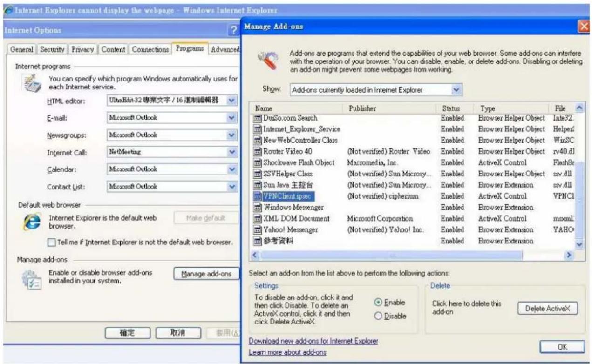Click the Shockwave Flash Object row icon
Screen dimensions: 592x364
click(x=258, y=162)
